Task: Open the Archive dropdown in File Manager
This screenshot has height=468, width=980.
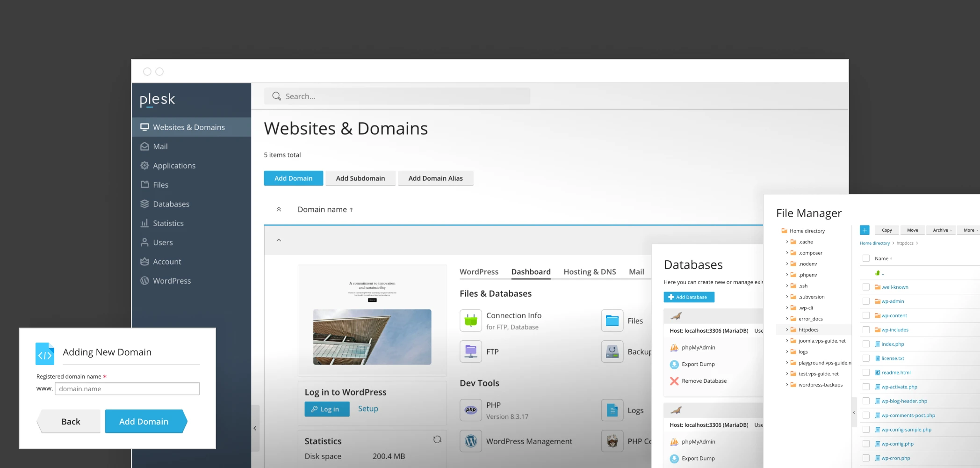Action: point(942,230)
